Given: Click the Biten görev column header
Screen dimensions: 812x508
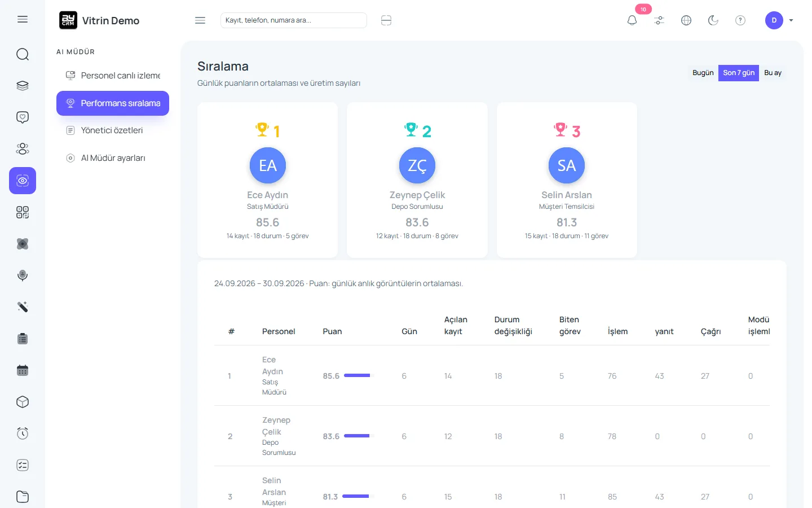Looking at the screenshot, I should 570,326.
